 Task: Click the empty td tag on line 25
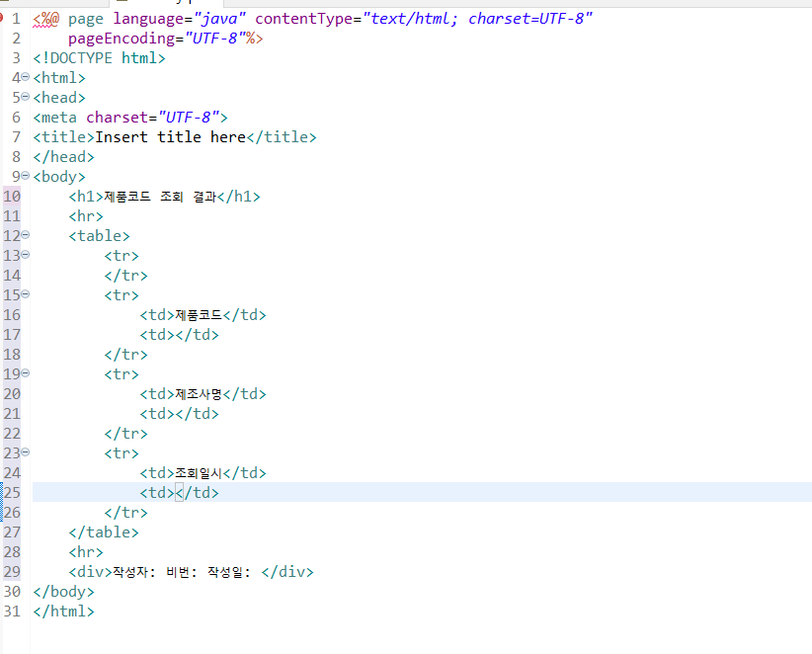tap(179, 493)
